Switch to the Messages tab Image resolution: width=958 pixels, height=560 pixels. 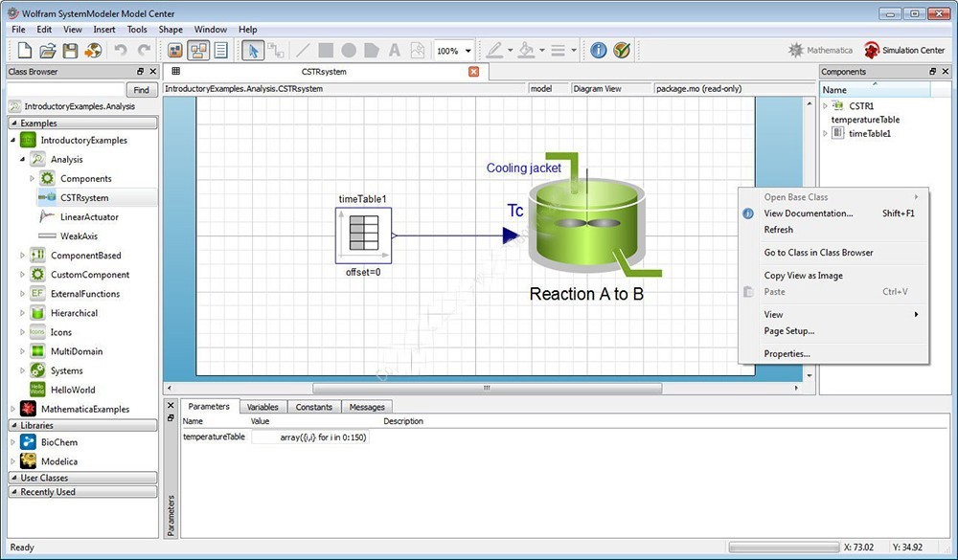(x=367, y=407)
